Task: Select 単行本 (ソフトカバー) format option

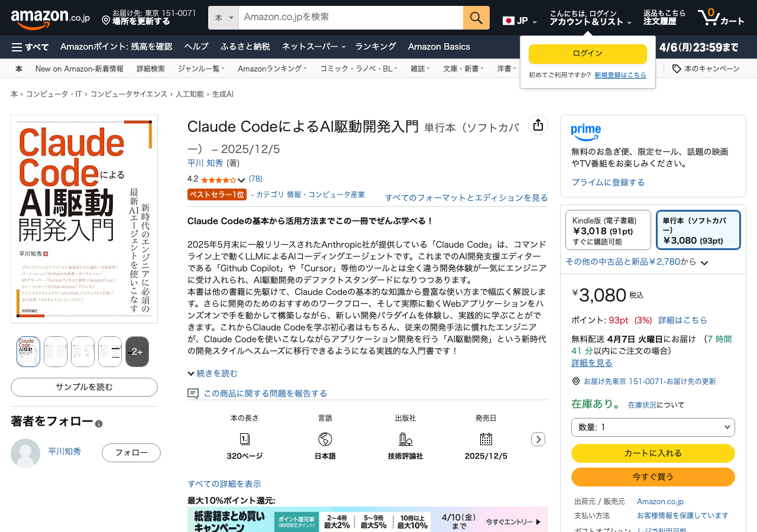Action: (x=698, y=230)
